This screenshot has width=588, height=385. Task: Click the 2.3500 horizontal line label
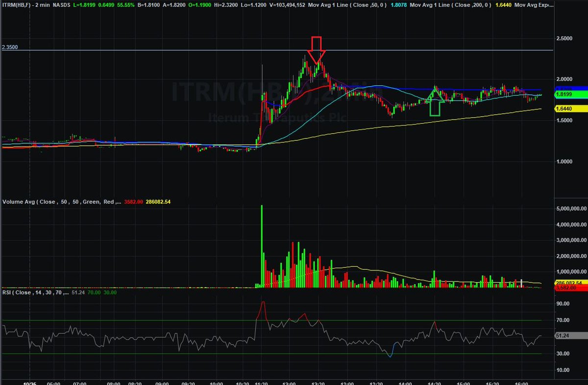click(10, 47)
